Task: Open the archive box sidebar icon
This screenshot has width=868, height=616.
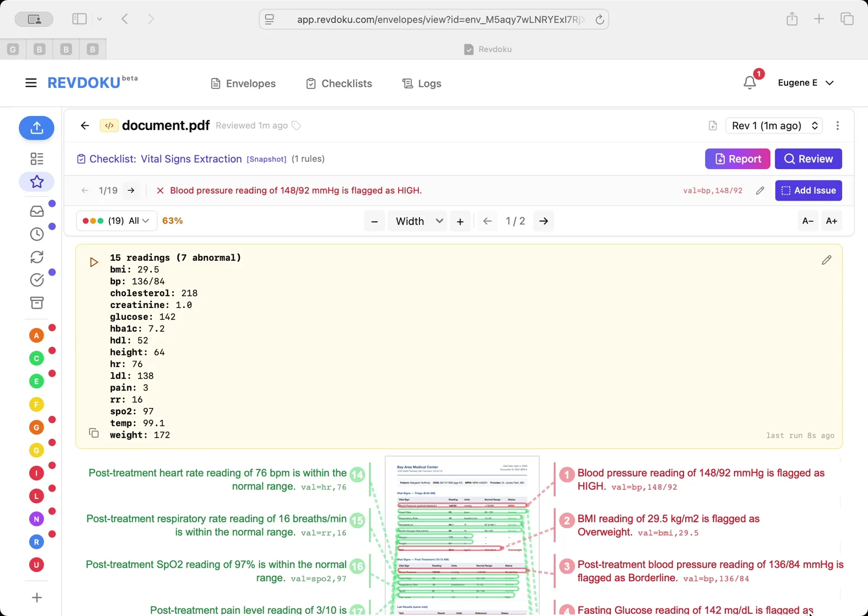Action: pyautogui.click(x=36, y=303)
